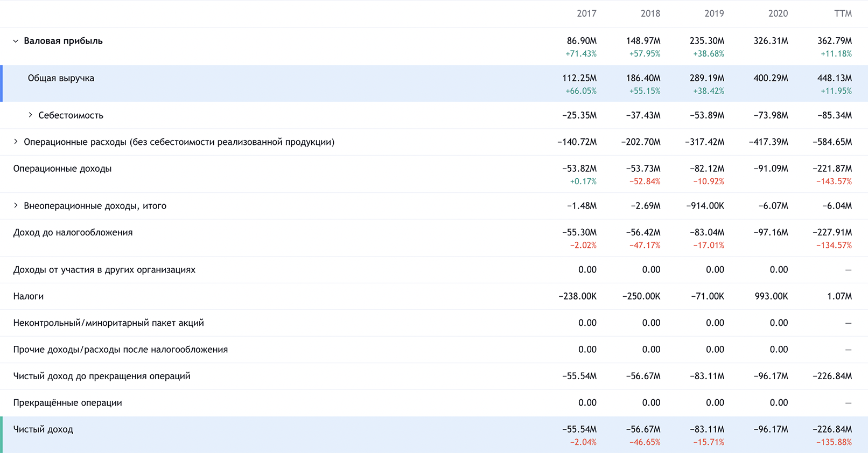Click total revenue value 186.40M

[643, 78]
